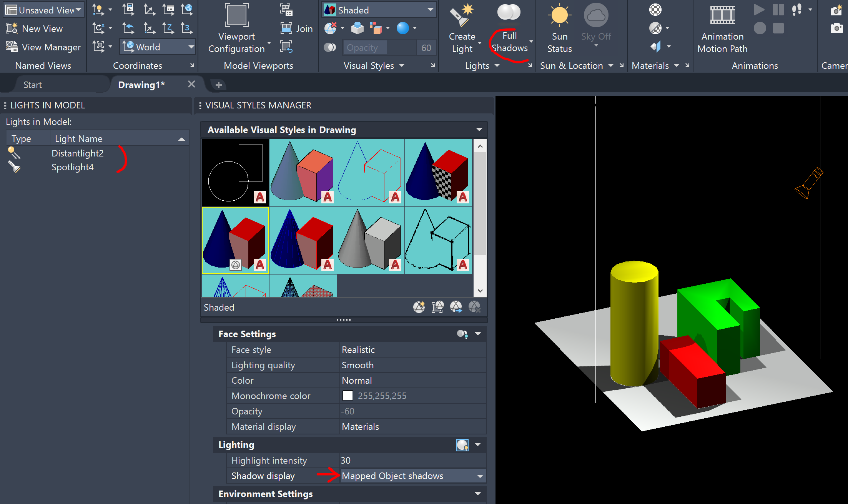Toggle highlight intensity button in Lighting header

pos(462,445)
